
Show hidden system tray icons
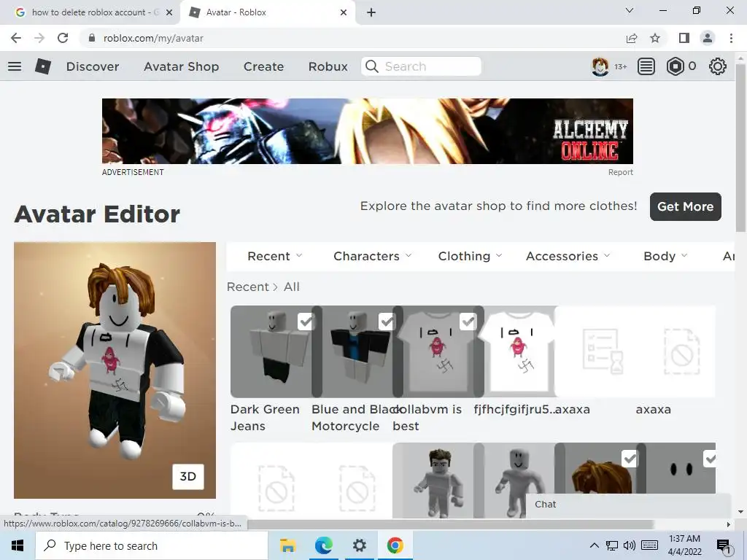pyautogui.click(x=594, y=545)
